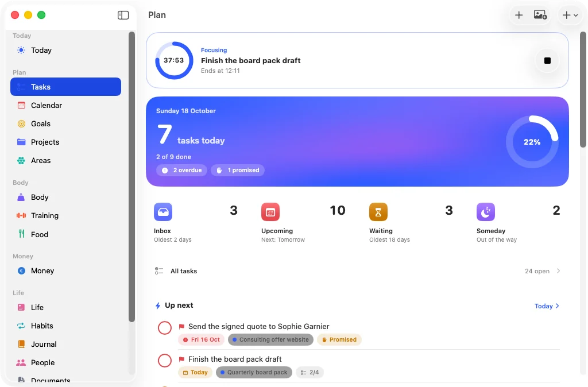Click the 1 promised pill
The image size is (588, 387).
(238, 171)
